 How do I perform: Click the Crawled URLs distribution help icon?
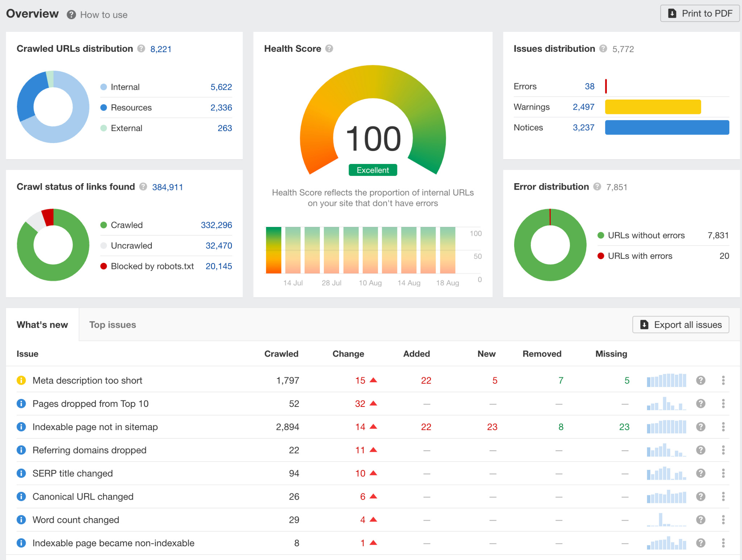pyautogui.click(x=141, y=49)
